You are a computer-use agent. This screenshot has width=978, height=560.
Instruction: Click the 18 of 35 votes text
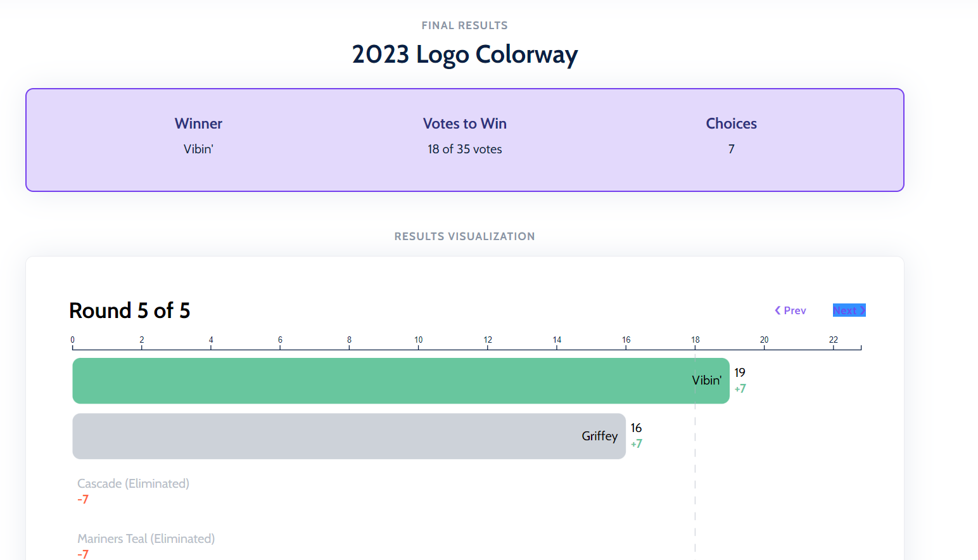point(464,149)
